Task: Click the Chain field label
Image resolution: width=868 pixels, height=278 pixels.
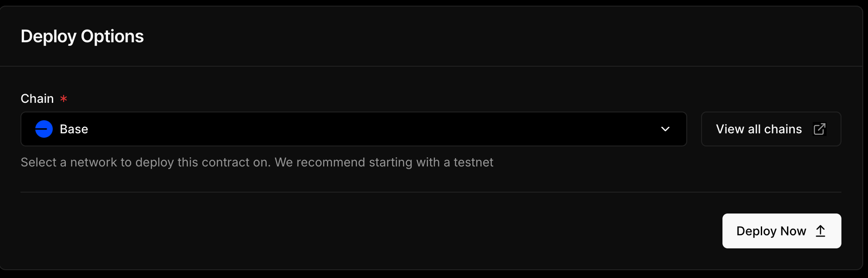Action: (x=37, y=98)
